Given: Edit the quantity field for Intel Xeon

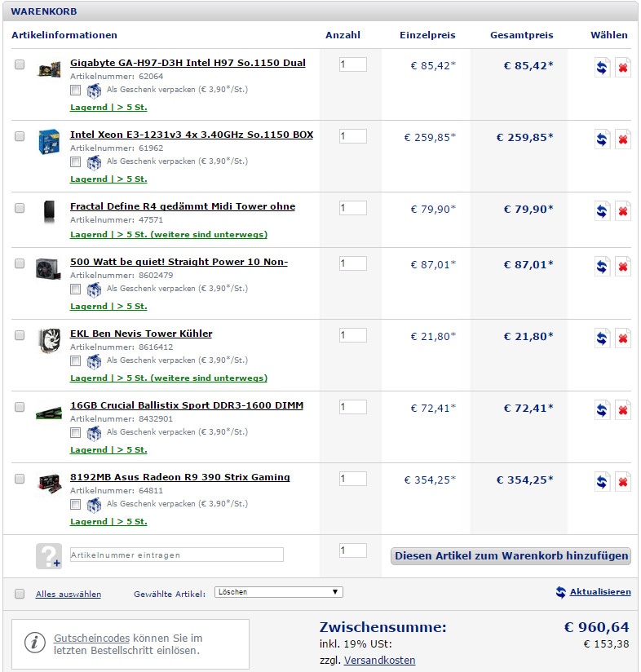Looking at the screenshot, I should [352, 136].
